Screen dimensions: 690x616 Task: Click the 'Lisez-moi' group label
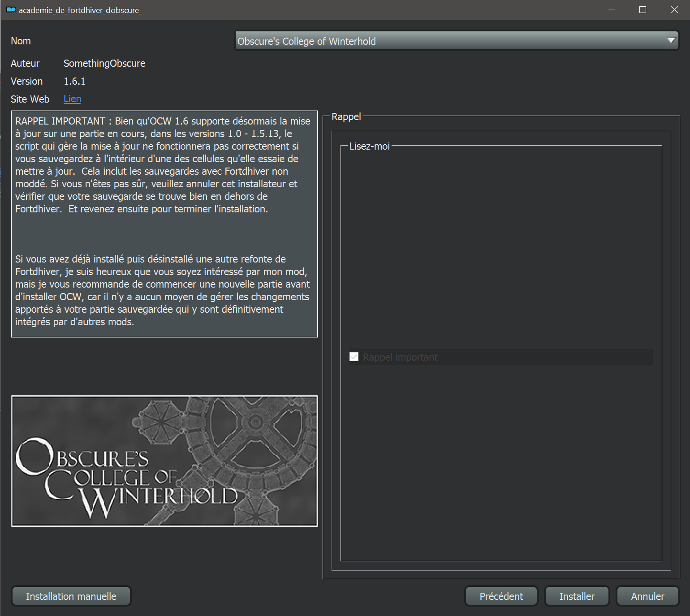[x=370, y=146]
